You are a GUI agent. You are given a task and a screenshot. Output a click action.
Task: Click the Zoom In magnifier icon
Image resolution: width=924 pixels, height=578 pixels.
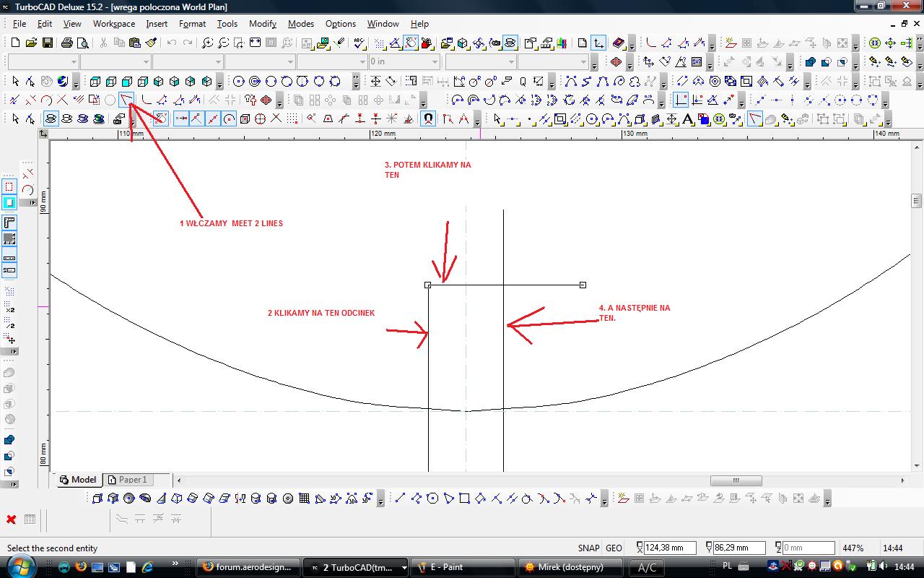[207, 43]
